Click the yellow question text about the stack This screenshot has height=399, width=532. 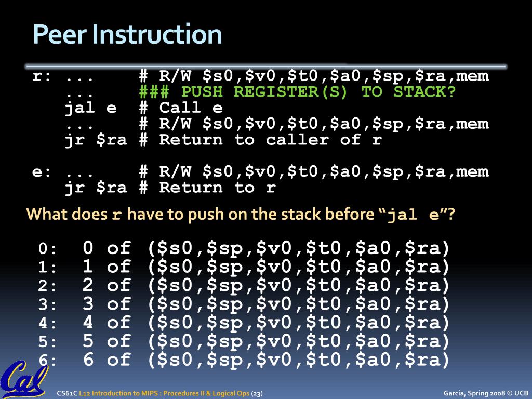[240, 215]
